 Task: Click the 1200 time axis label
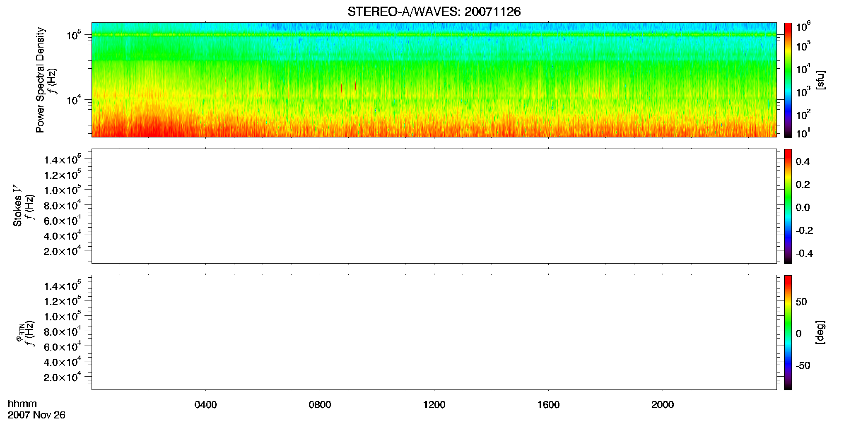coord(434,405)
